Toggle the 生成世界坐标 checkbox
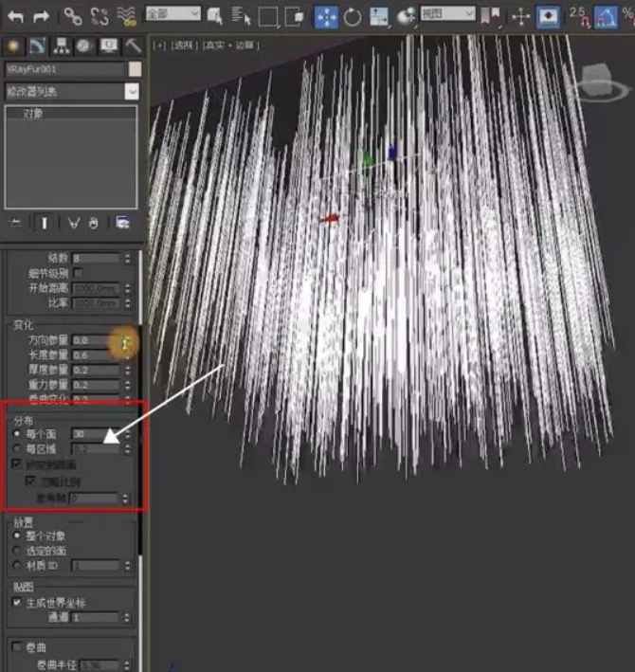The image size is (635, 672). coord(17,602)
